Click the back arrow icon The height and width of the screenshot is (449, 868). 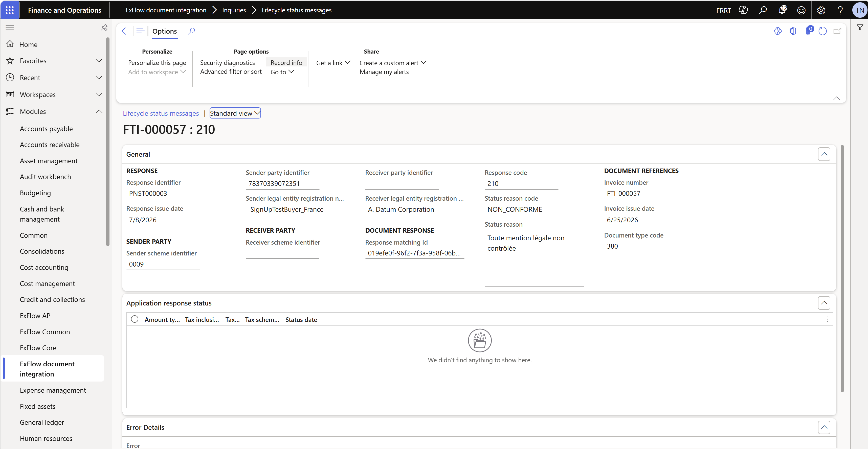tap(125, 31)
